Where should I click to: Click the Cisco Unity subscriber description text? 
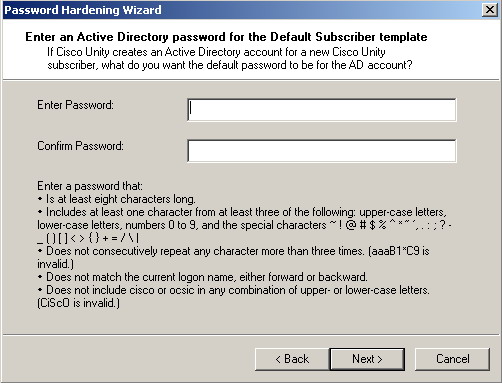click(230, 58)
